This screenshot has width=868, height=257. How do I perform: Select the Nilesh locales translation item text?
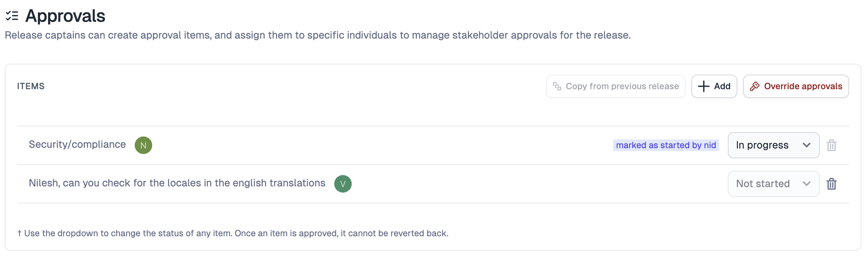point(177,183)
